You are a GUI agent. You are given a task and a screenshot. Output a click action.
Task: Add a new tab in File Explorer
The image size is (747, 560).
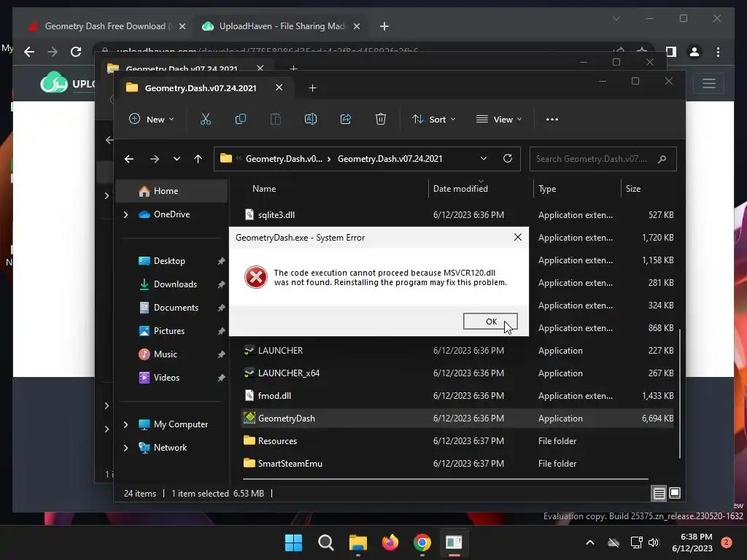pos(312,88)
